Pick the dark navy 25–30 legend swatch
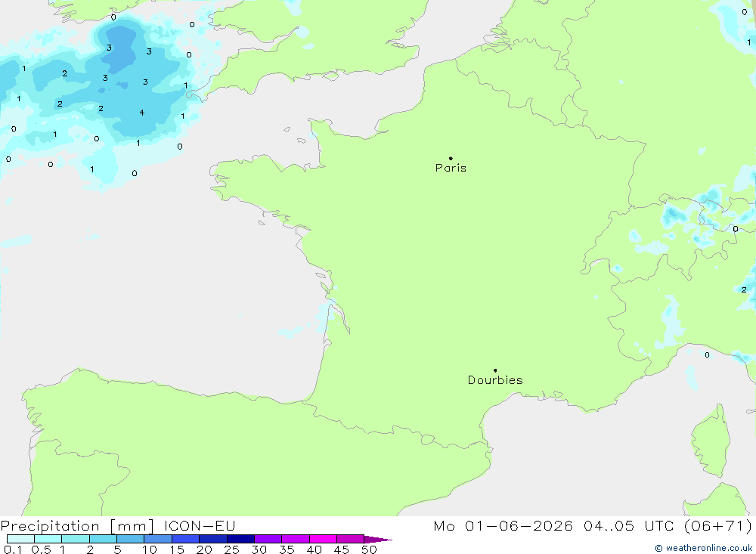 (x=240, y=539)
